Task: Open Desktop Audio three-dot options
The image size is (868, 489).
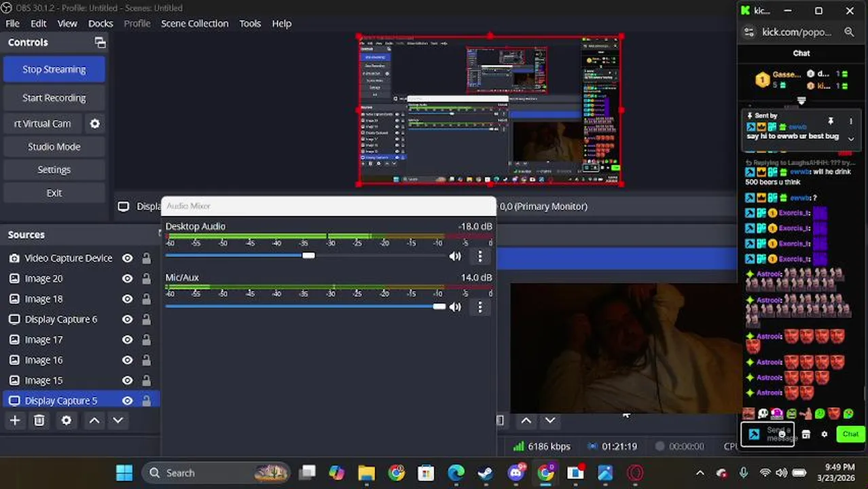Action: pyautogui.click(x=480, y=256)
